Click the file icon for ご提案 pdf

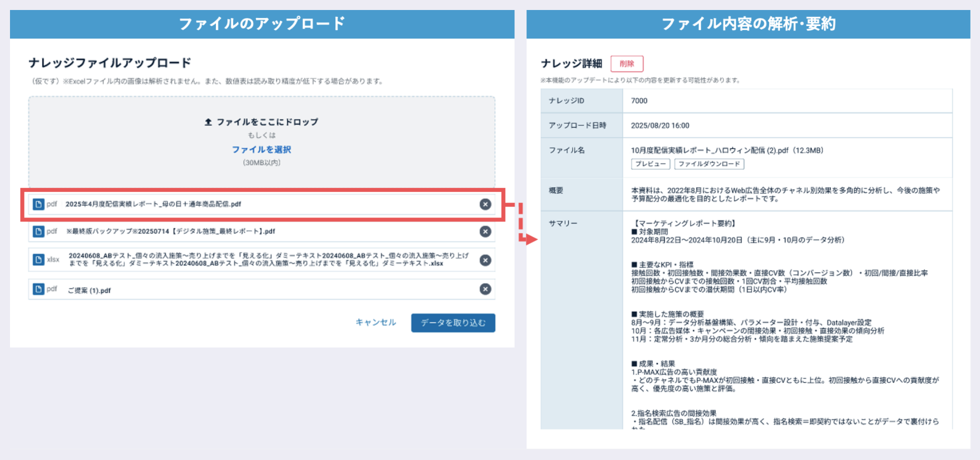point(38,289)
